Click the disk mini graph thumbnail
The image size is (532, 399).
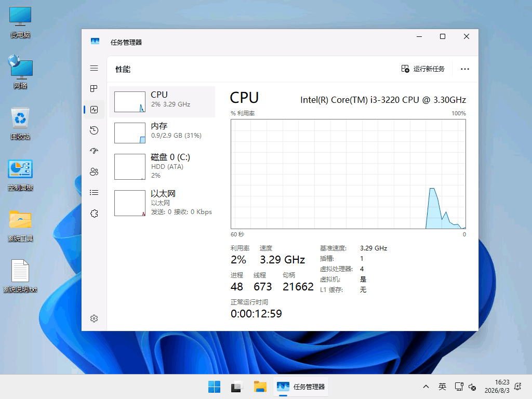click(130, 167)
